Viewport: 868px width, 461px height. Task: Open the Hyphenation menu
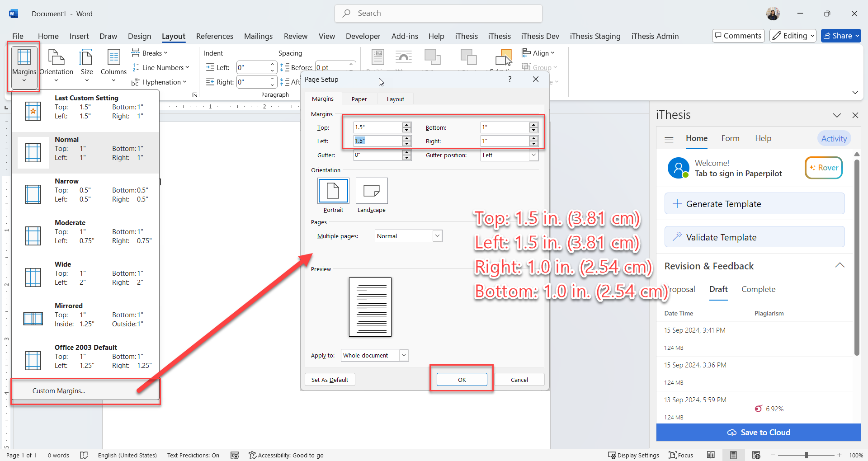click(159, 82)
